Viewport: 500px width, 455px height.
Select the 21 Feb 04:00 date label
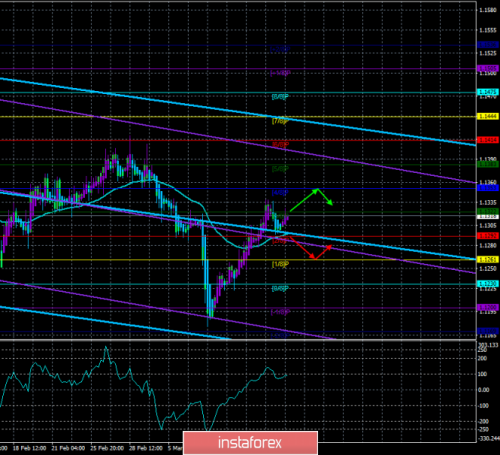coord(68,448)
